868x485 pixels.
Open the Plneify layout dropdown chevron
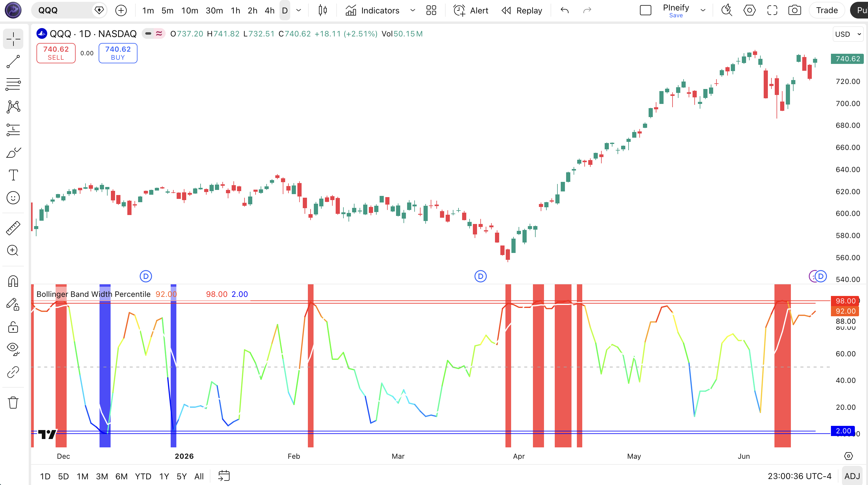pos(703,10)
